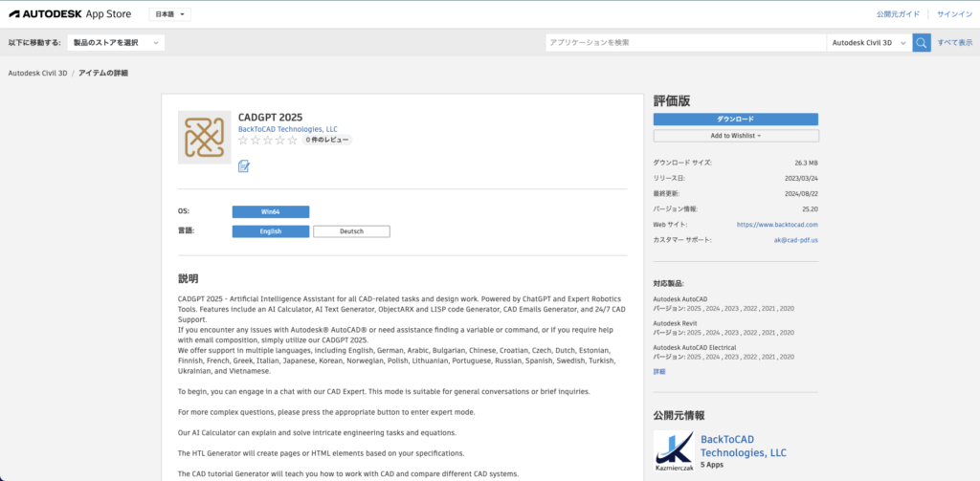This screenshot has width=980, height=481.
Task: Click the すべて表示 link
Action: [954, 43]
